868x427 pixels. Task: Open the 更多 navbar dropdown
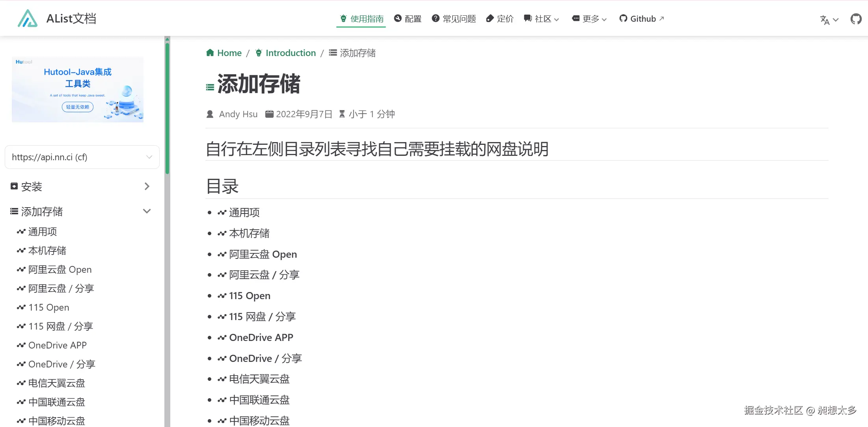click(589, 19)
